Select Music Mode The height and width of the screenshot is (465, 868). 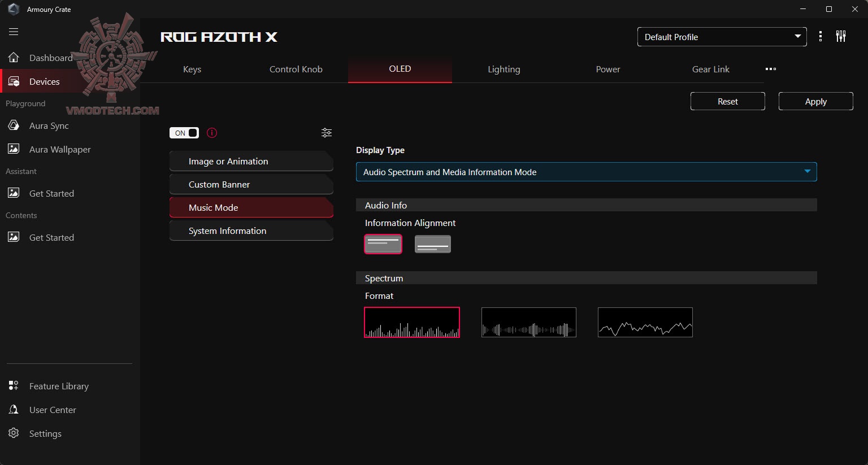pos(251,207)
